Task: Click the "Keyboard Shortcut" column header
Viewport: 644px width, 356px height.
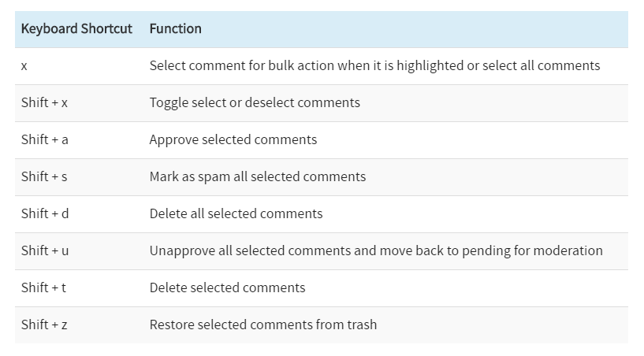Action: tap(76, 29)
